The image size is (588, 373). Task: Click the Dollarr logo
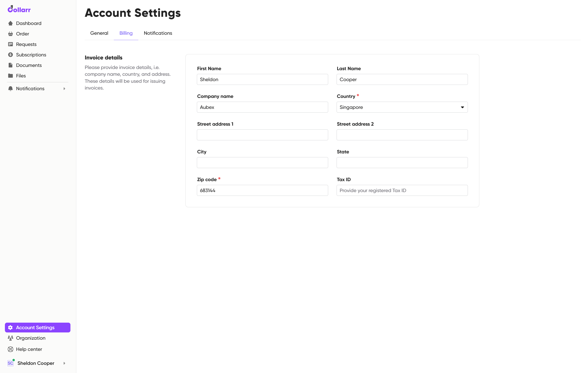point(19,9)
